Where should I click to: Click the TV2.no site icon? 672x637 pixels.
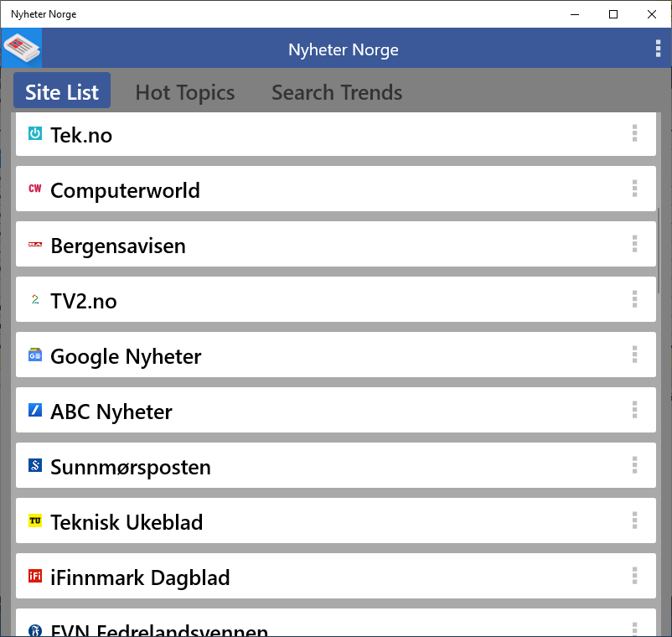[x=33, y=299]
